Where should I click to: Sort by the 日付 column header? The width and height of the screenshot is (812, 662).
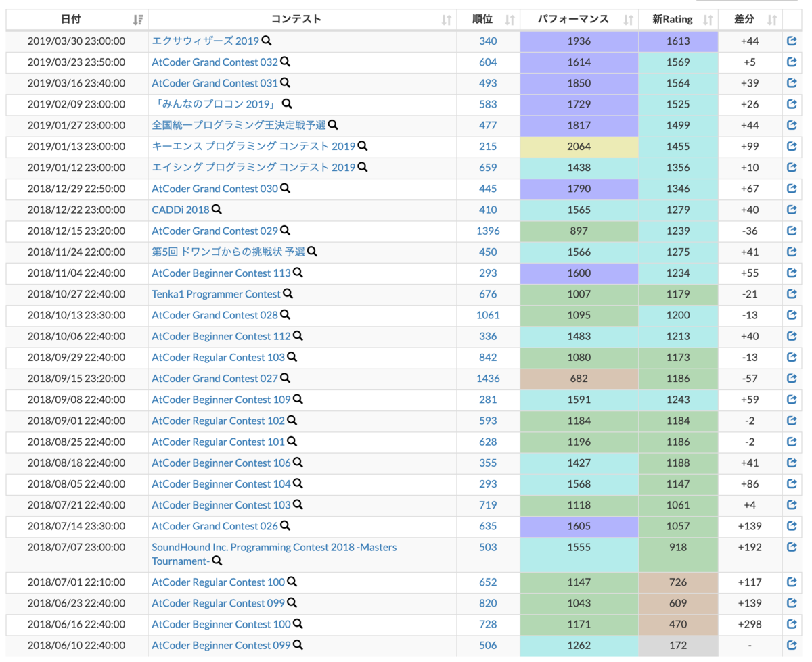tap(76, 20)
